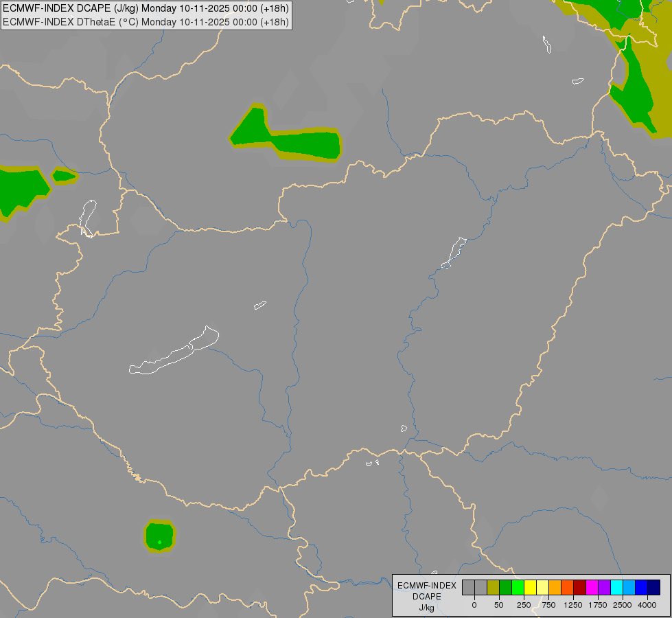Click the light blue legend swatch
Image resolution: width=672 pixels, height=618 pixels.
click(629, 587)
